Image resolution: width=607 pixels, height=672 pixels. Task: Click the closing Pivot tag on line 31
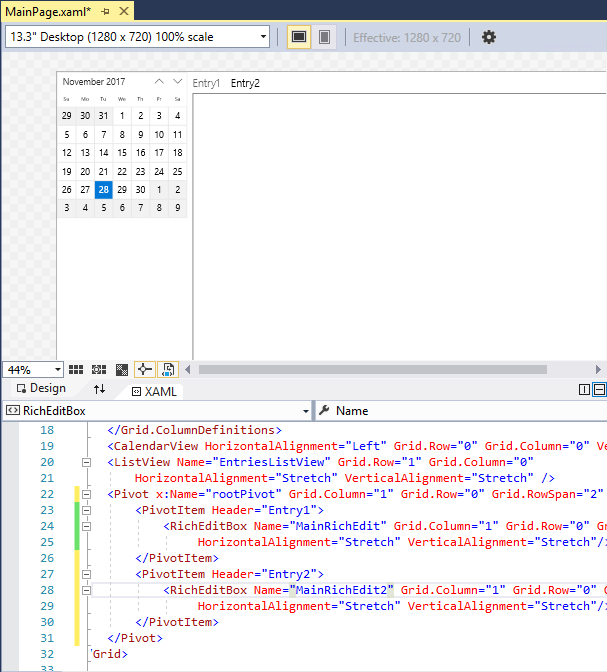135,638
